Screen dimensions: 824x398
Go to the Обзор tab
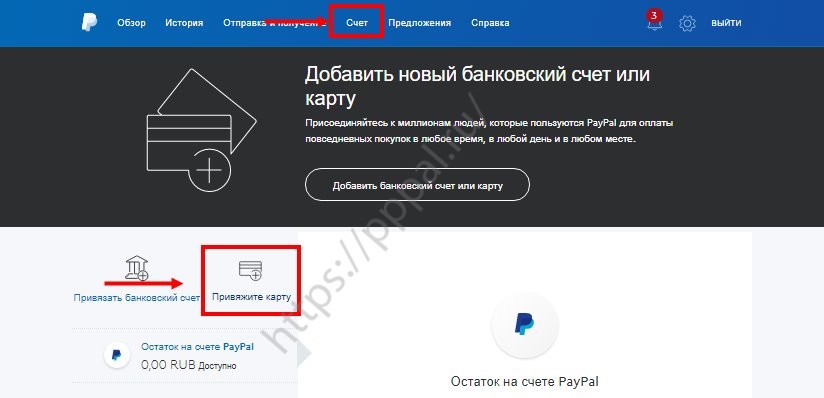[131, 23]
